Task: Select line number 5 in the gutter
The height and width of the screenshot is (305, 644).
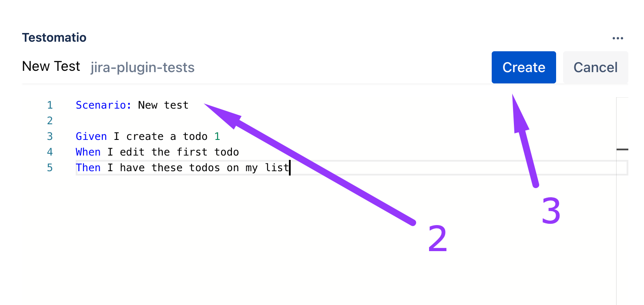Action: [50, 168]
